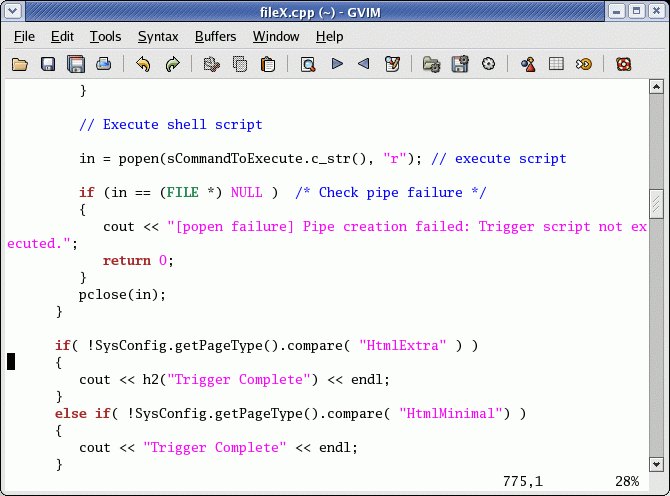The height and width of the screenshot is (496, 670).
Task: Click the 'else if' keyword
Action: click(x=82, y=414)
